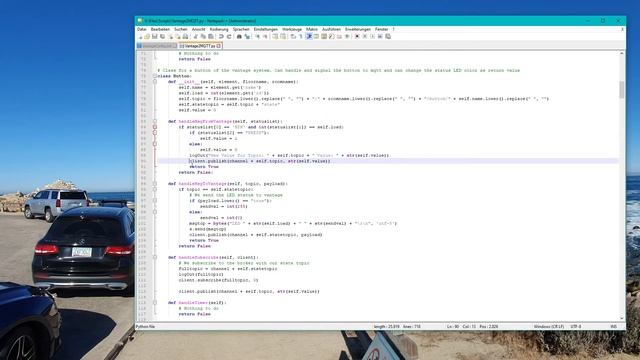Click the Copy toolbar icon
The height and width of the screenshot is (360, 640).
coord(203,36)
